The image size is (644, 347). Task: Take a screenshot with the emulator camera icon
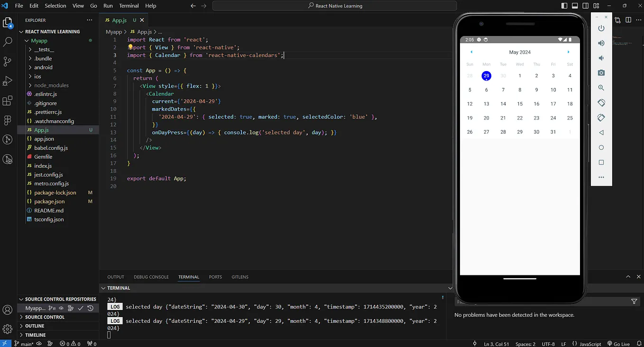601,73
